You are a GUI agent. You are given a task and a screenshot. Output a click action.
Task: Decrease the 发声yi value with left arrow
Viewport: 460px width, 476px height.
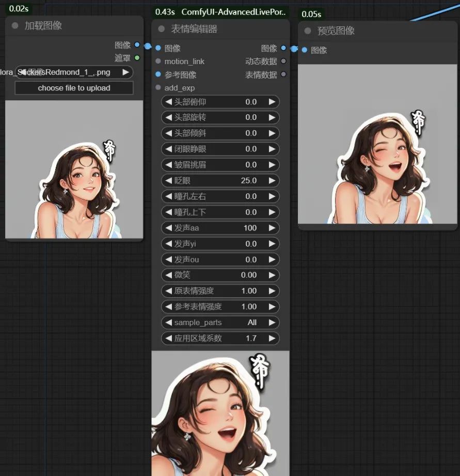click(x=169, y=244)
